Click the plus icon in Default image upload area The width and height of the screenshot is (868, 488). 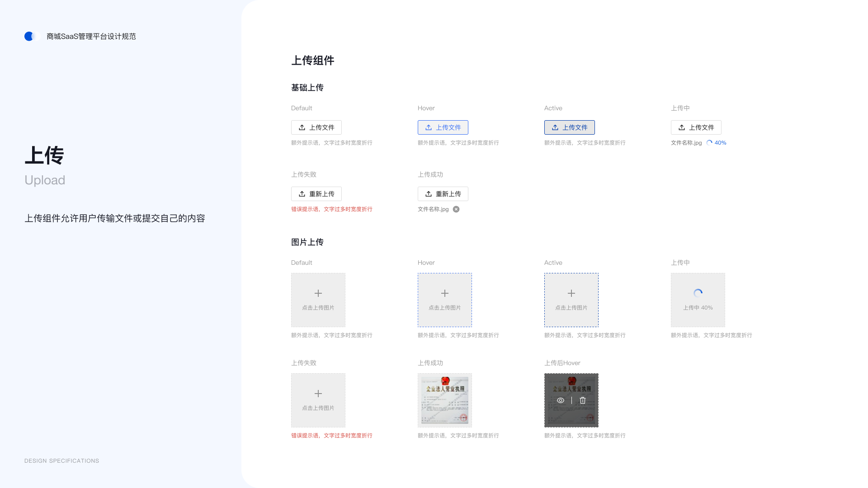click(x=318, y=293)
